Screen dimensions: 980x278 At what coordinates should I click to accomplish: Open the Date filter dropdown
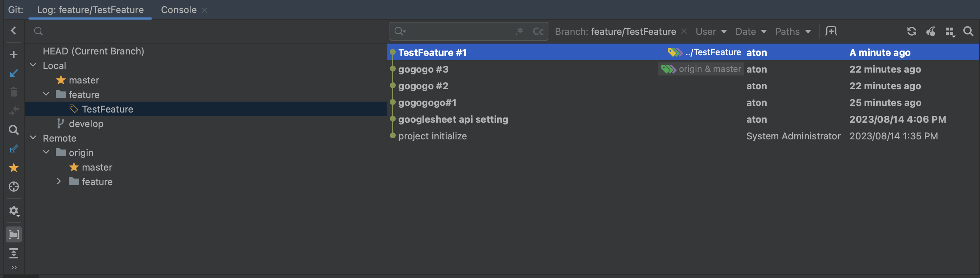tap(751, 32)
